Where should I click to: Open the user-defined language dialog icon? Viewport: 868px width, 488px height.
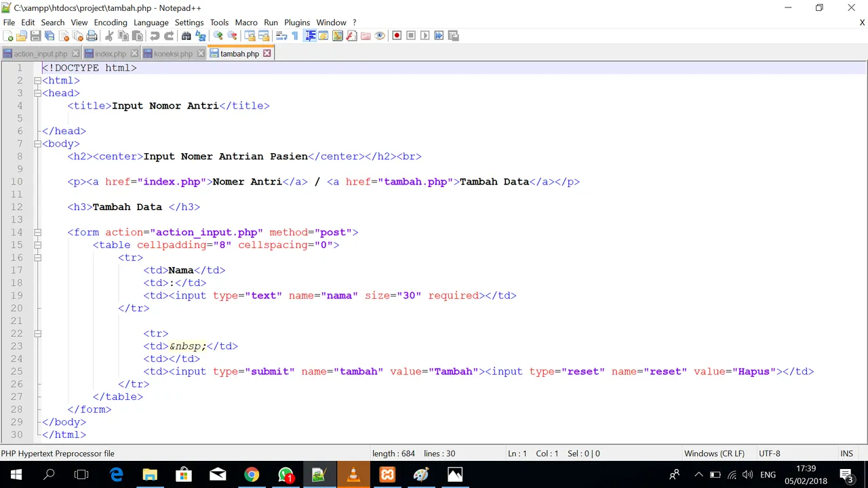tap(323, 35)
